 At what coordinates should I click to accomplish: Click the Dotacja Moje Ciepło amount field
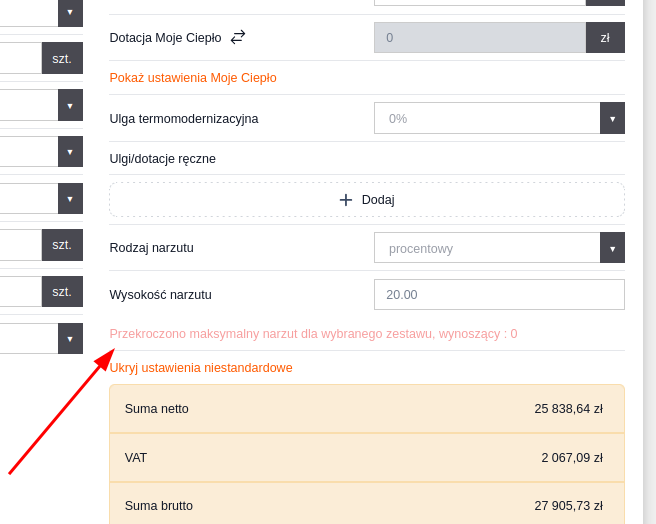tap(480, 38)
